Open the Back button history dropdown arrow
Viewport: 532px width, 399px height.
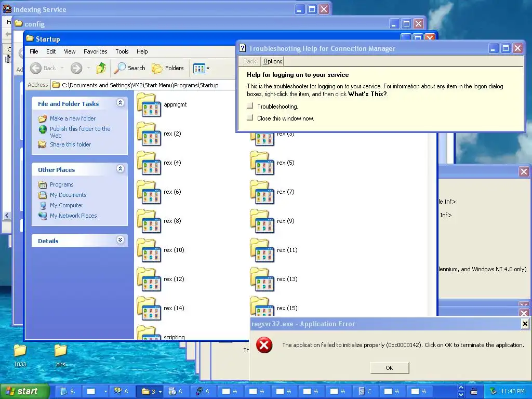click(x=62, y=68)
